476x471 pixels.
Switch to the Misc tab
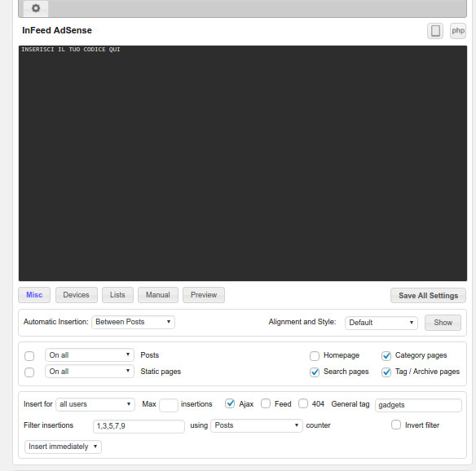(x=34, y=295)
